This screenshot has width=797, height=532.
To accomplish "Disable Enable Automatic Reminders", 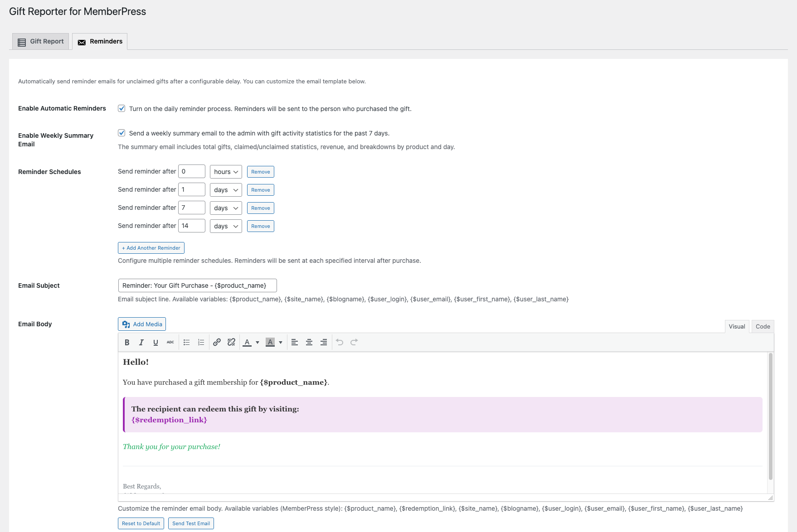I will point(121,108).
